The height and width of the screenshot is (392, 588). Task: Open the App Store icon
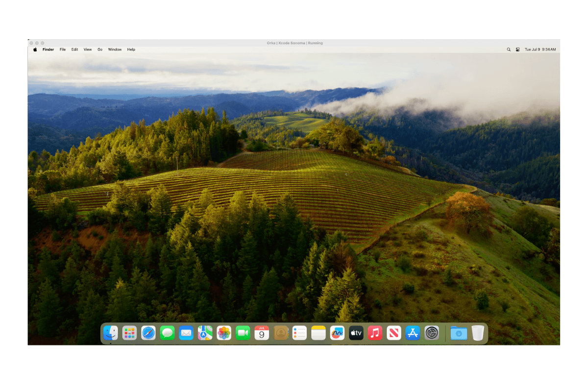413,333
